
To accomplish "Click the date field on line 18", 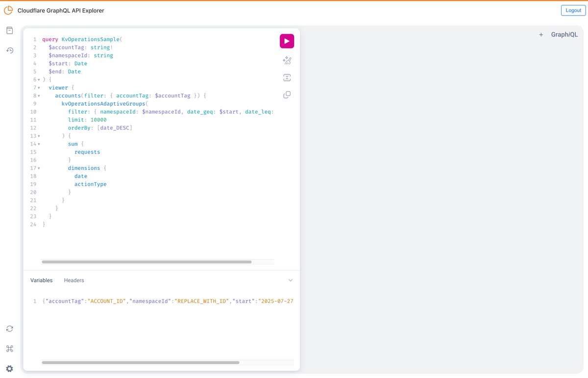I will coord(81,176).
